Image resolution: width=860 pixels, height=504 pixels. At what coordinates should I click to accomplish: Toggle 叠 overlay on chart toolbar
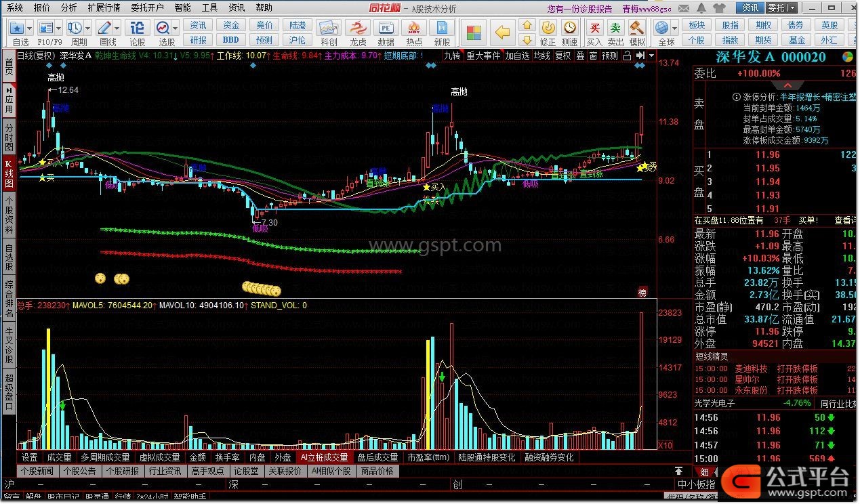tap(580, 56)
